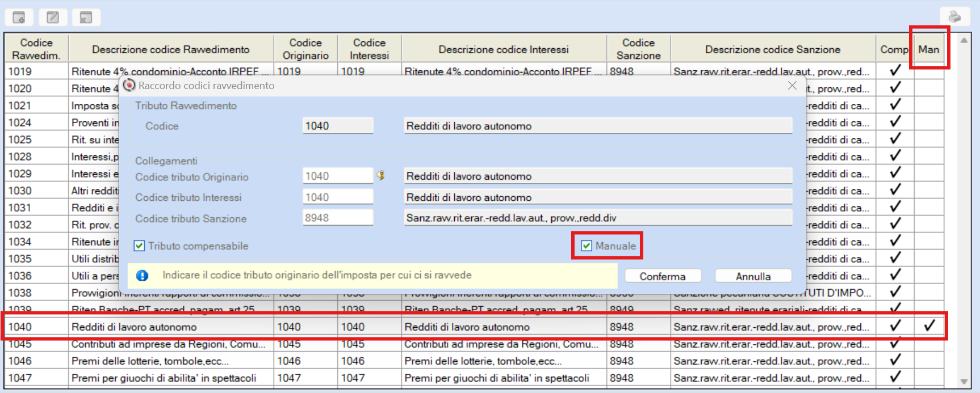
Task: Click the edit record pencil icon
Action: [x=53, y=18]
